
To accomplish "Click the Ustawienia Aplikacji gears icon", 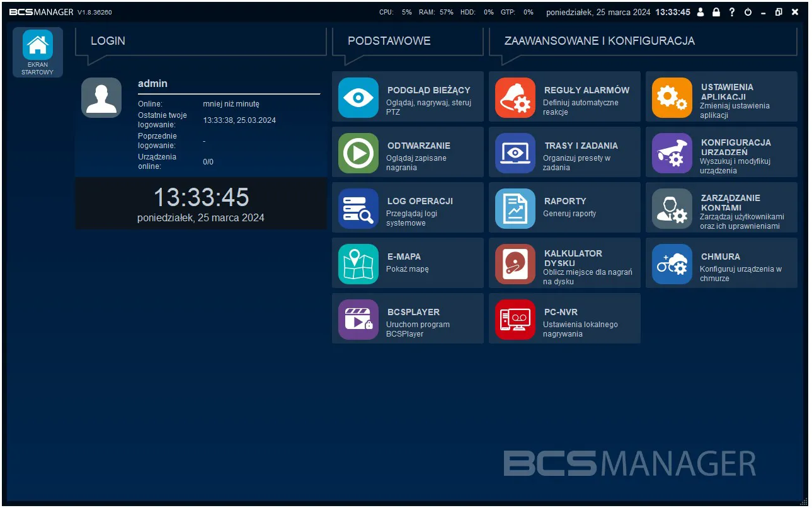I will 672,98.
